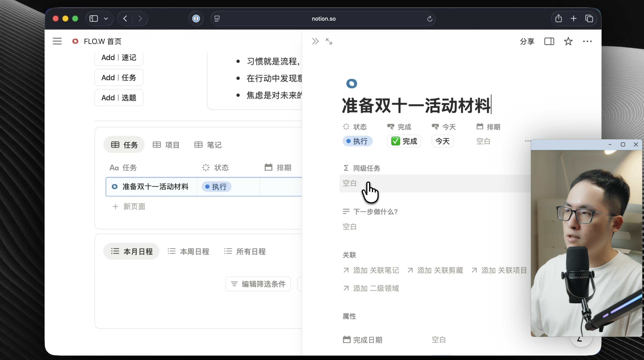The image size is (644, 360).
Task: Open the three-dot page options menu
Action: pos(587,42)
